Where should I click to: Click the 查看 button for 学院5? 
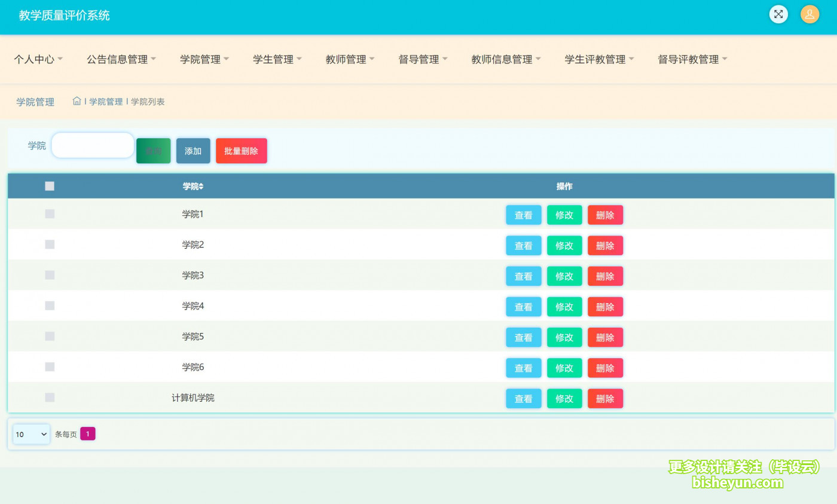point(523,337)
